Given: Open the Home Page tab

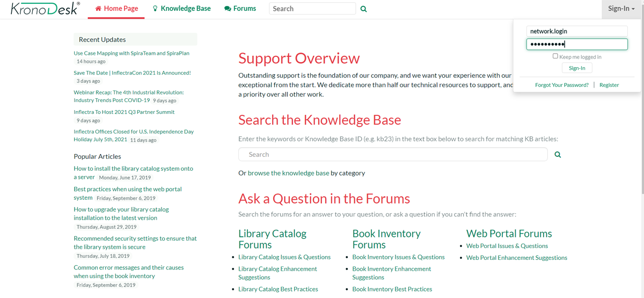Looking at the screenshot, I should 116,9.
